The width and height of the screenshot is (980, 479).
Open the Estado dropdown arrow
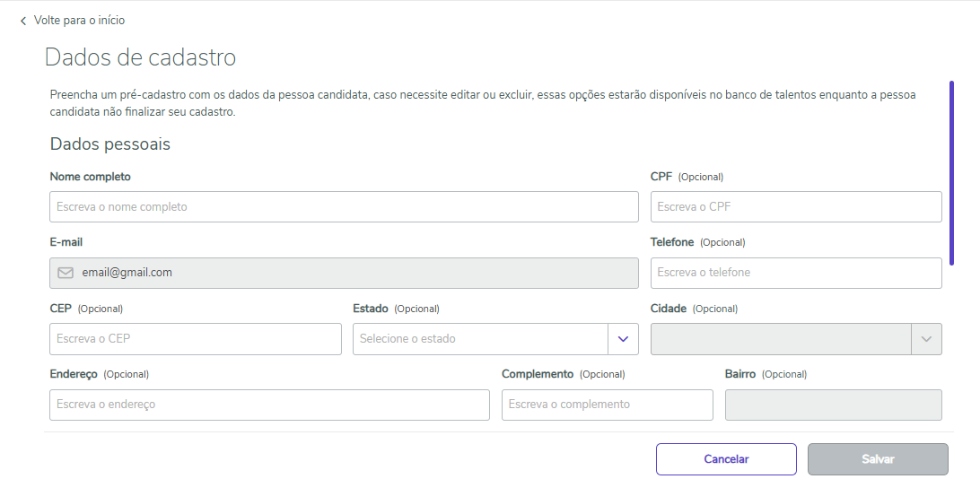click(x=623, y=339)
